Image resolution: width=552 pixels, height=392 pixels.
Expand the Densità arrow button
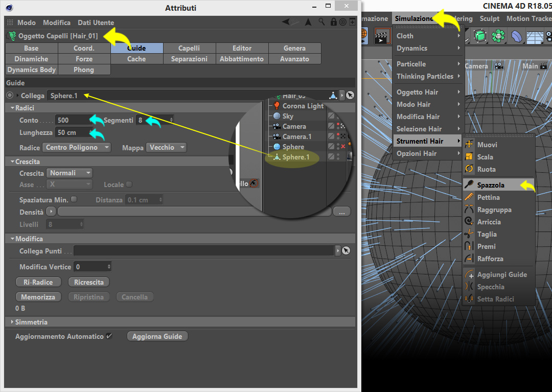51,212
